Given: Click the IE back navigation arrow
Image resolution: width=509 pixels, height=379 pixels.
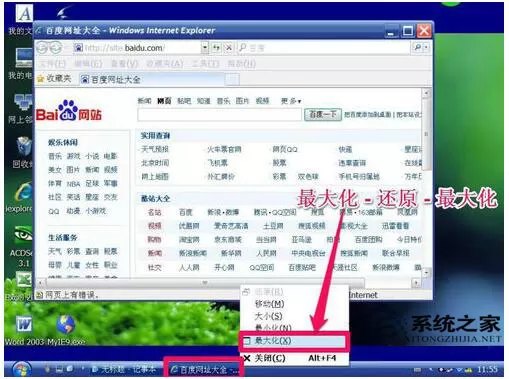Looking at the screenshot, I should point(43,48).
